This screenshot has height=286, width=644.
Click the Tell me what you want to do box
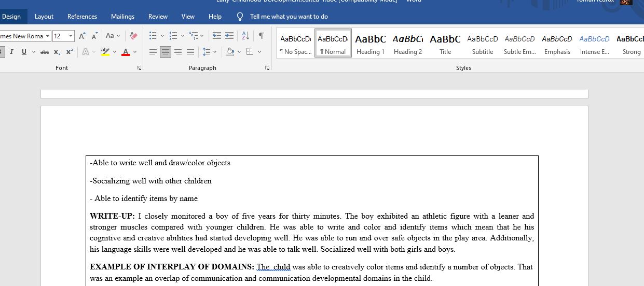tap(289, 17)
